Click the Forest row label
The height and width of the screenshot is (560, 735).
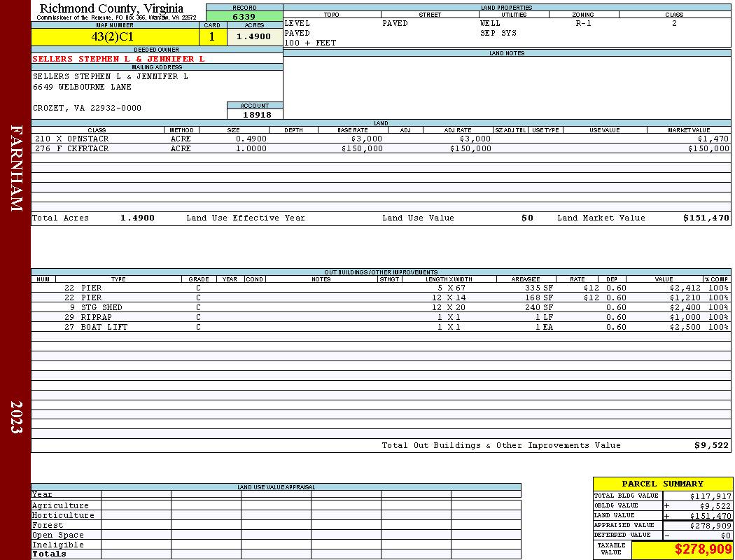[48, 525]
